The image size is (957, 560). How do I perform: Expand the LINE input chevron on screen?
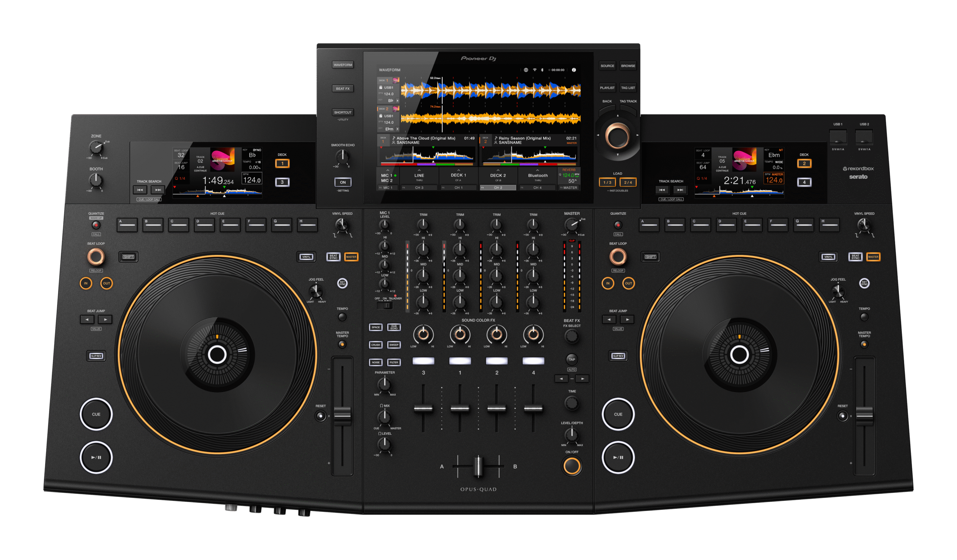click(419, 170)
